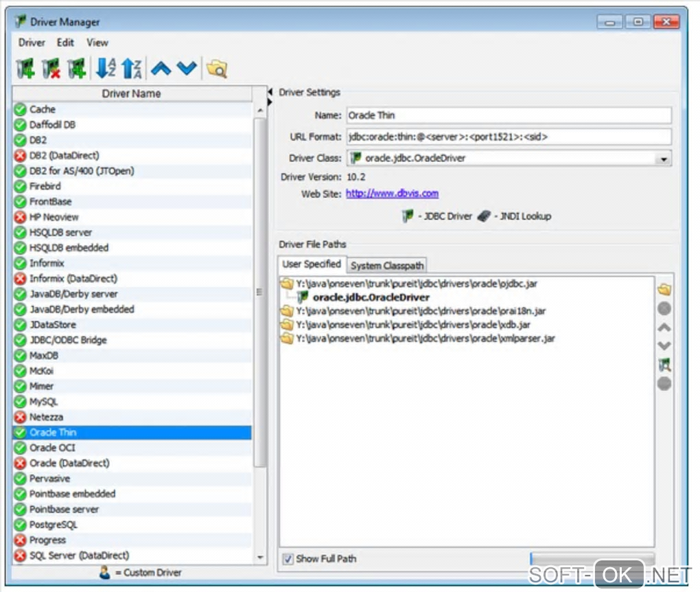This screenshot has width=700, height=592.
Task: Select the Oracle Thin driver row
Action: coord(132,433)
